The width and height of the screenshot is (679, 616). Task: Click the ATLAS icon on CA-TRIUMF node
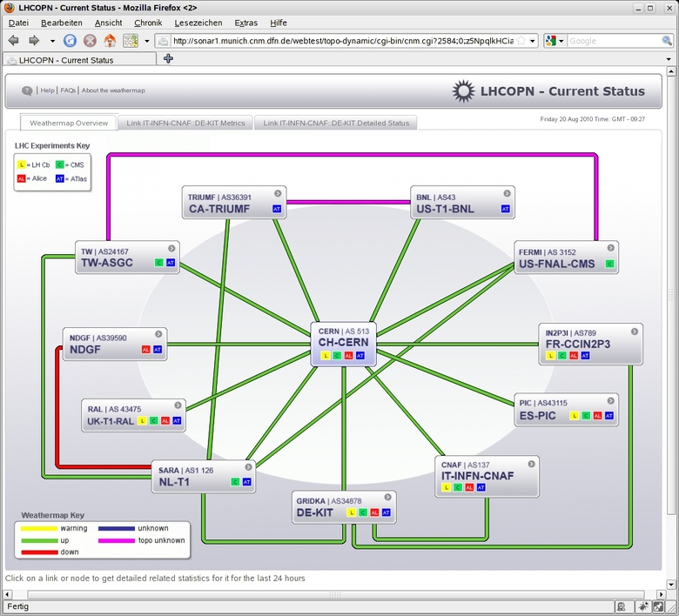[277, 209]
